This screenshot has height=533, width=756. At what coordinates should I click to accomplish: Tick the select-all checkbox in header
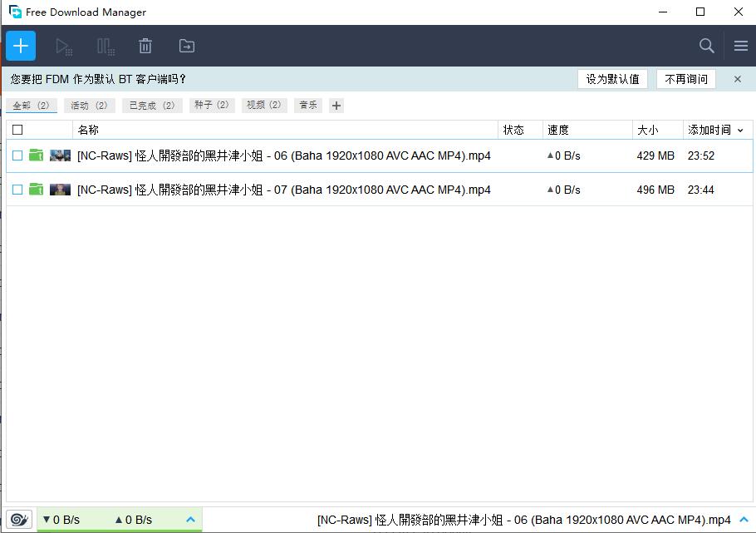(17, 130)
